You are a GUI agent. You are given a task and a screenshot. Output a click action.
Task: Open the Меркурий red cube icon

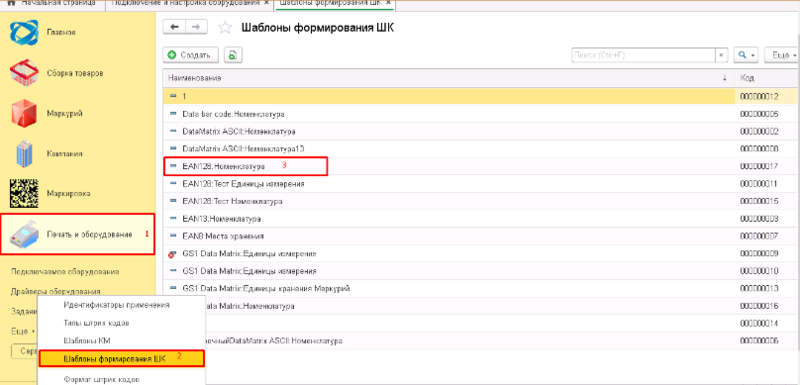(23, 113)
